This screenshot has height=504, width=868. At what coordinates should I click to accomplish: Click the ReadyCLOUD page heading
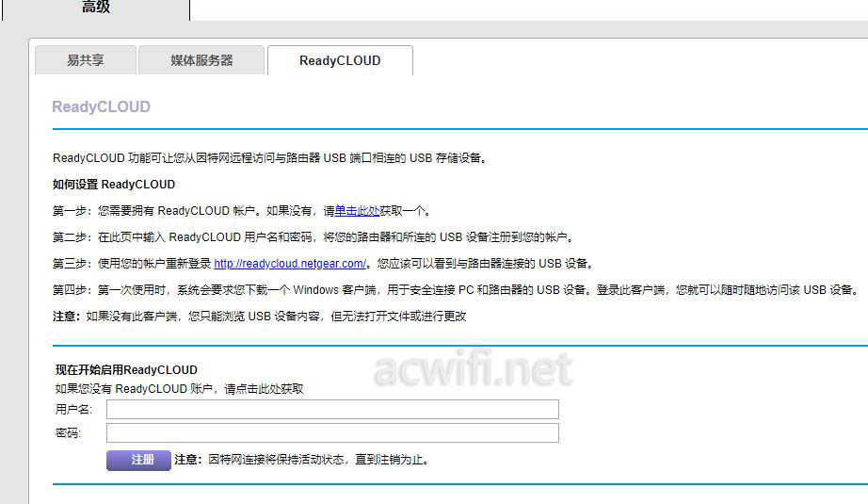pos(102,106)
